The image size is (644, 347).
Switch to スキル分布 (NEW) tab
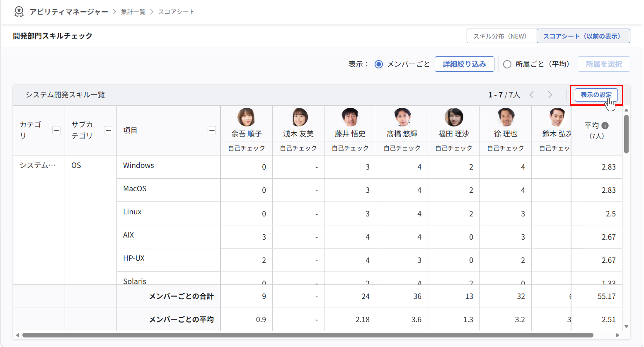[501, 36]
